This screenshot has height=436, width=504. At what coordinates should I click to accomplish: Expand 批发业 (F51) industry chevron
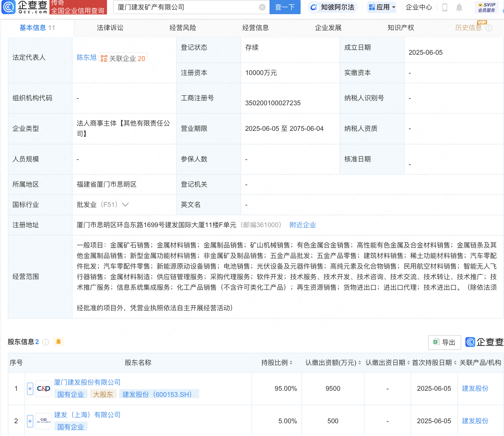(x=125, y=205)
